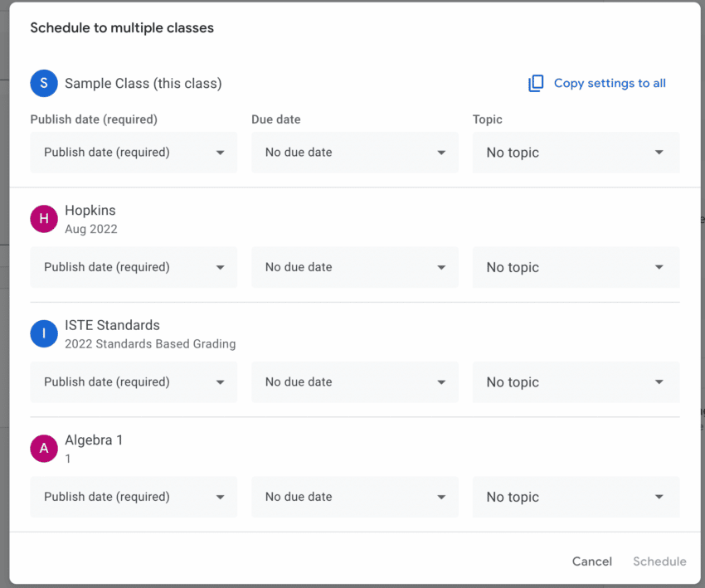Screen dimensions: 705x588
Task: Open the topic dropdown for Sample Class
Action: (576, 153)
